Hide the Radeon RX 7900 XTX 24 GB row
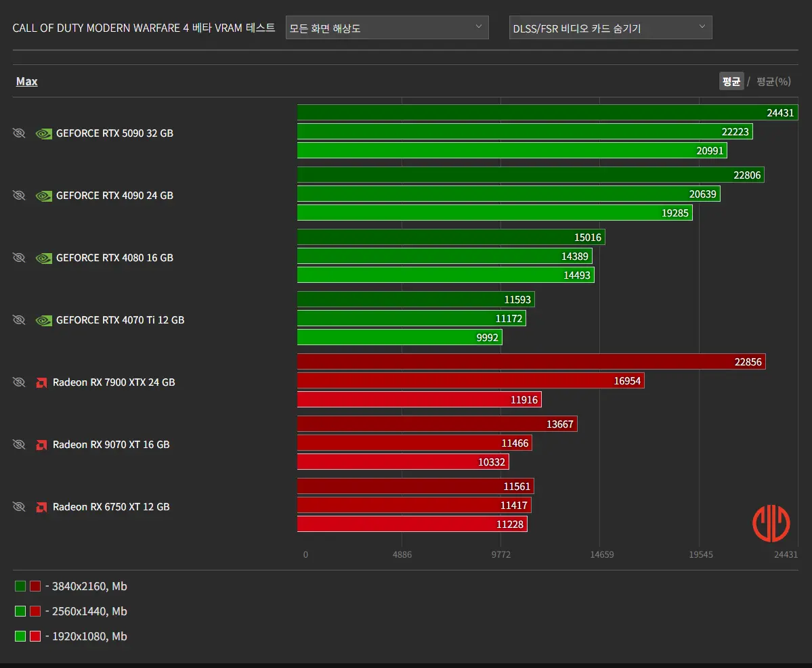 click(x=19, y=382)
